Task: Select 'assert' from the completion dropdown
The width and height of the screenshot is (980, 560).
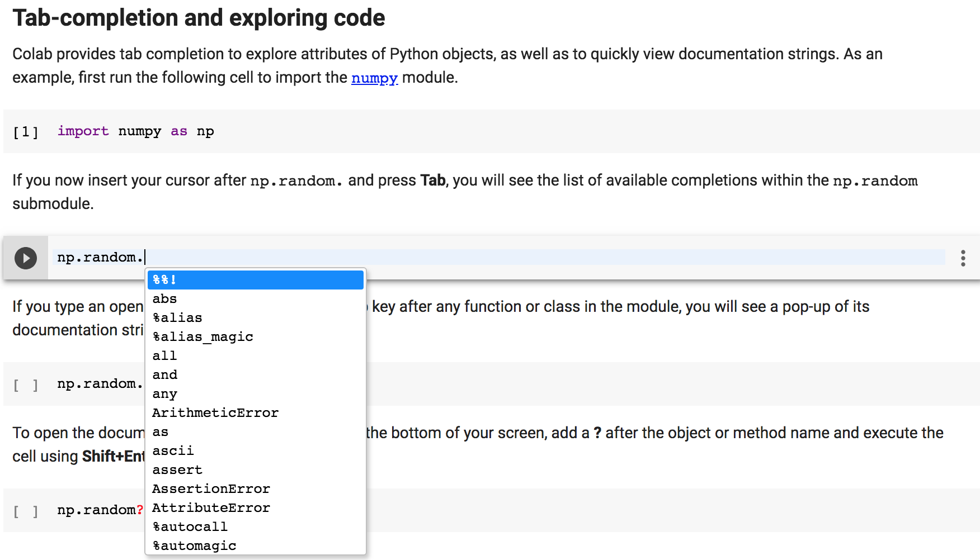Action: (177, 469)
